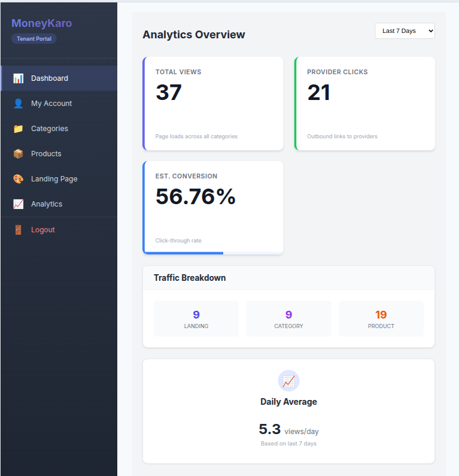Image resolution: width=459 pixels, height=476 pixels.
Task: Click the Landing Page palette icon
Action: (19, 179)
